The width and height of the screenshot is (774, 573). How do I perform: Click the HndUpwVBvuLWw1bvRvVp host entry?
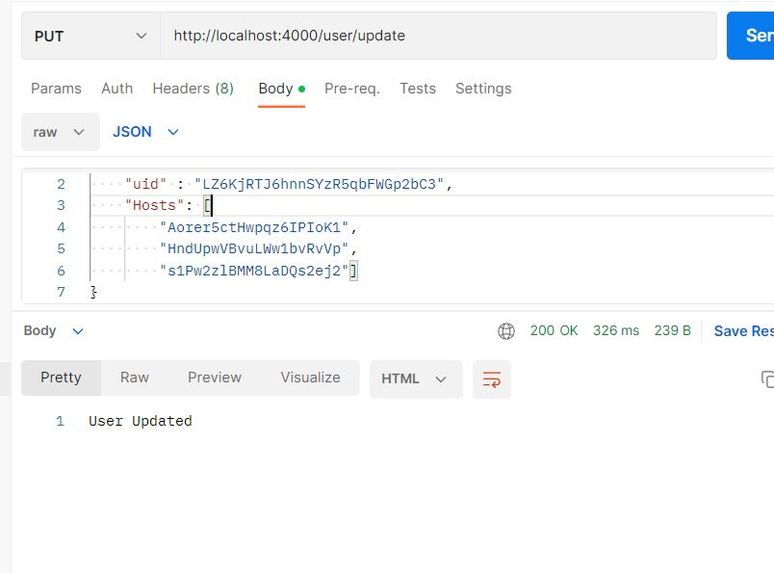pos(254,248)
